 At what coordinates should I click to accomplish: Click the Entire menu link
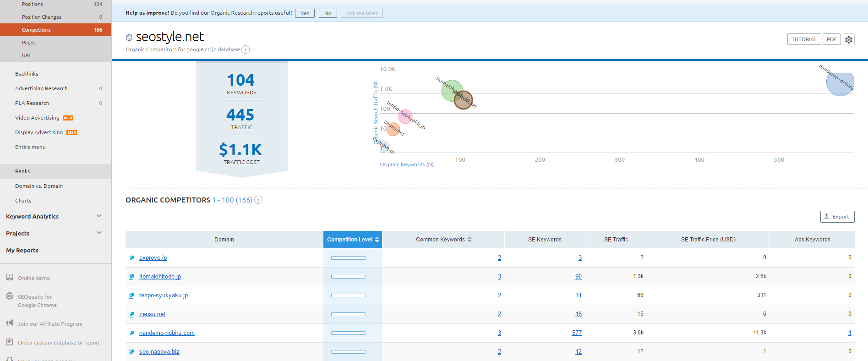coord(30,147)
